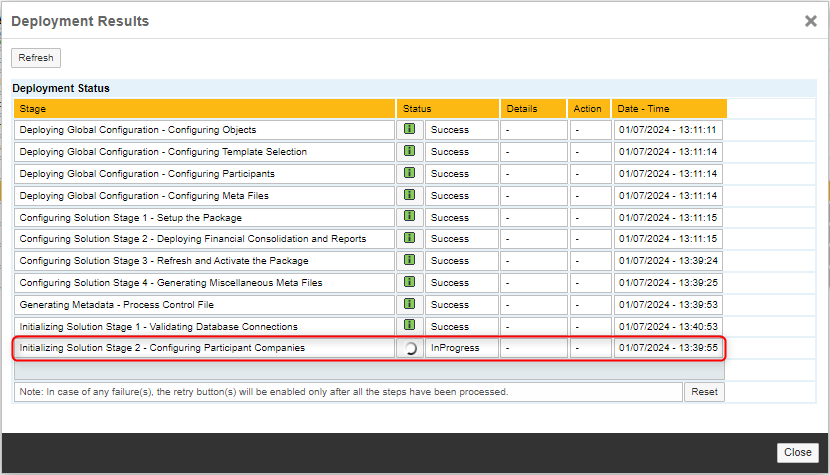Screen dimensions: 830x475
Task: Click the Date - Time column header
Action: (x=669, y=108)
